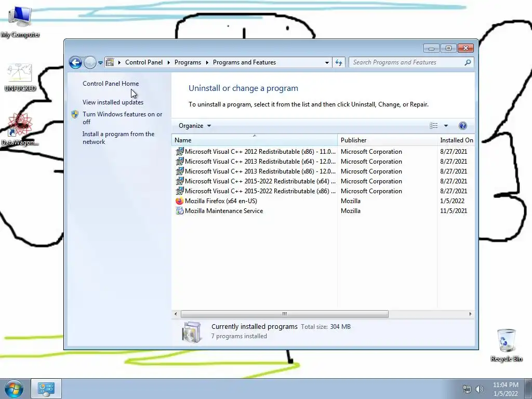Click the Refresh button beside address bar
Viewport: 532px width, 399px height.
339,62
